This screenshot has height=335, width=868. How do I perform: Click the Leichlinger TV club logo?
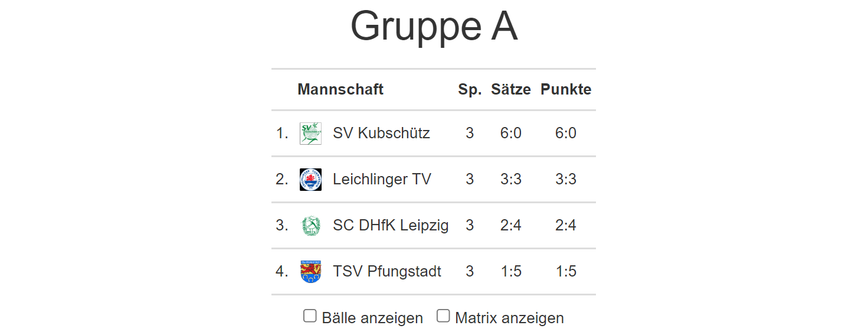click(310, 179)
